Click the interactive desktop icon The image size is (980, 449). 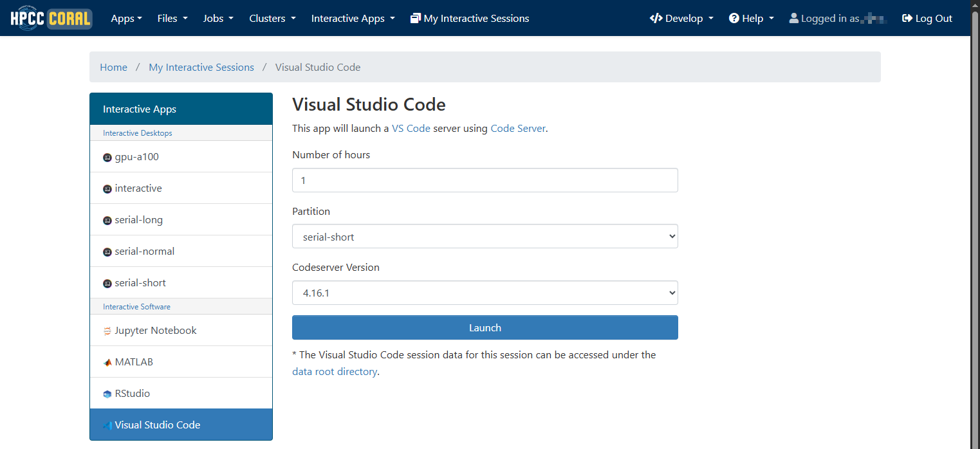[x=107, y=189]
